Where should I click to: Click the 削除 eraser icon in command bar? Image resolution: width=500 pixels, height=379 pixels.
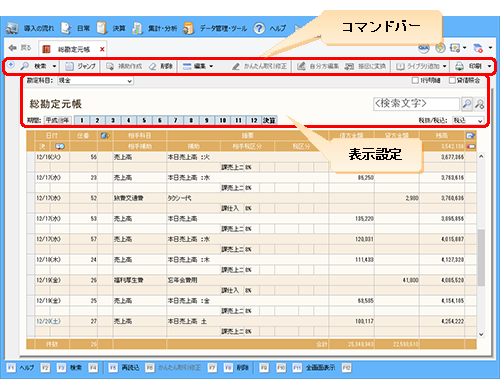(152, 66)
